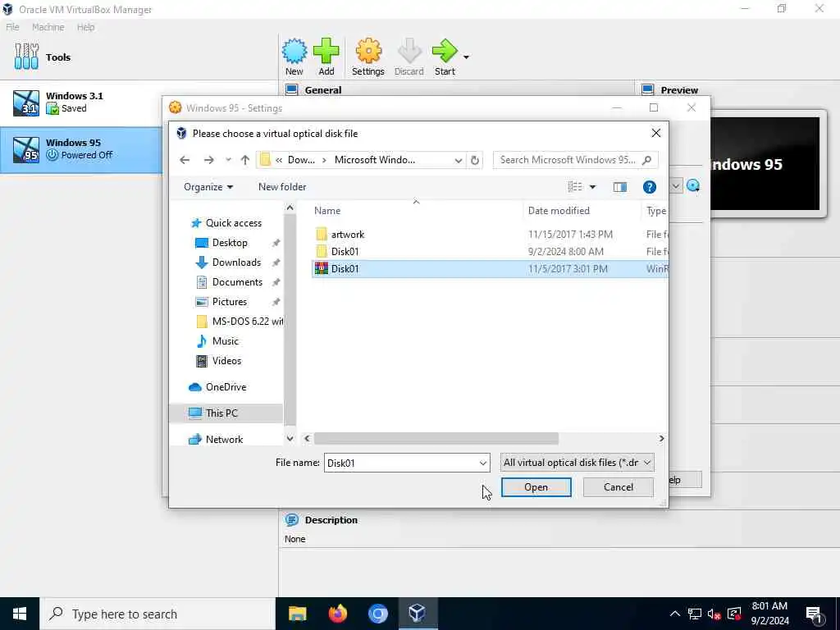Go to Desktop in the navigation pane
Image resolution: width=840 pixels, height=630 pixels.
(x=230, y=243)
